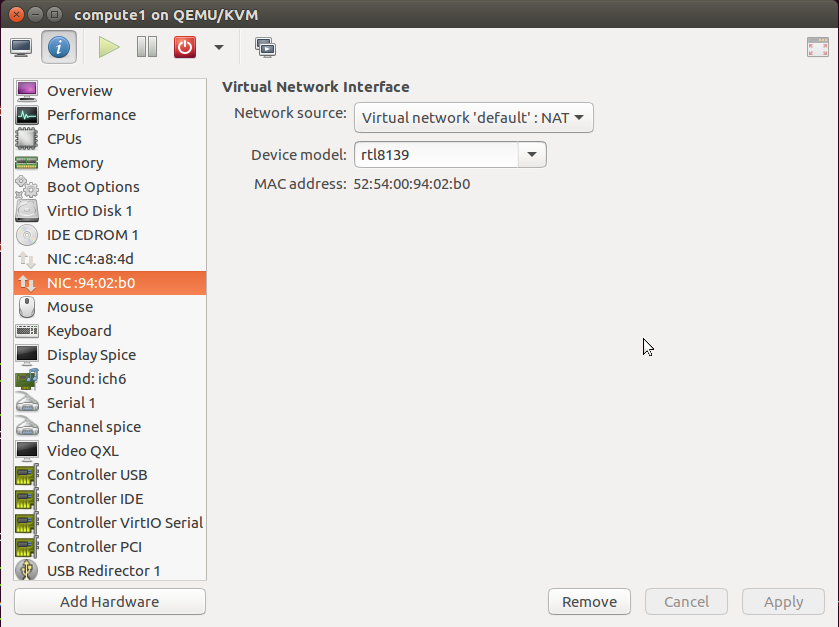This screenshot has height=627, width=839.
Task: Select IDE CDROM 1
Action: (110, 235)
